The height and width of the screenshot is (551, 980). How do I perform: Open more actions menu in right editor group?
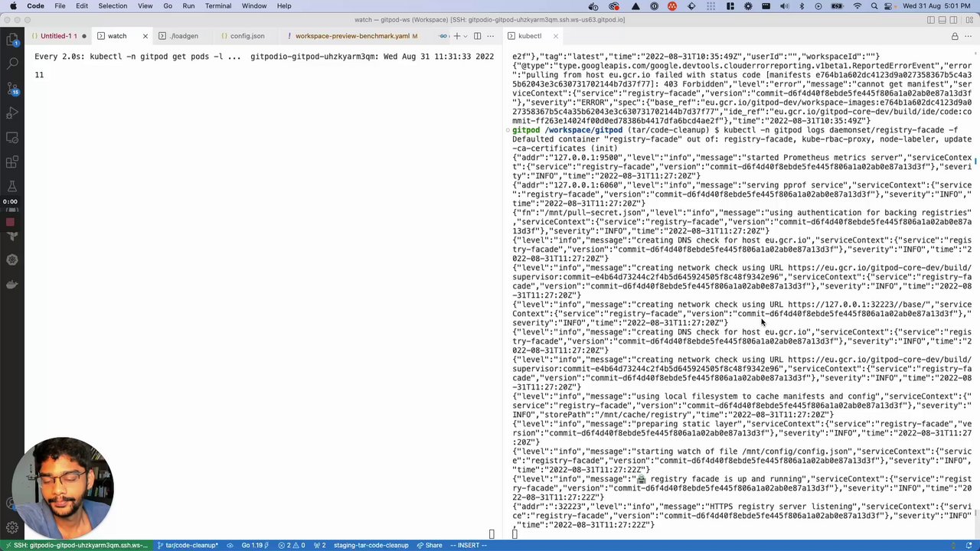pyautogui.click(x=969, y=36)
